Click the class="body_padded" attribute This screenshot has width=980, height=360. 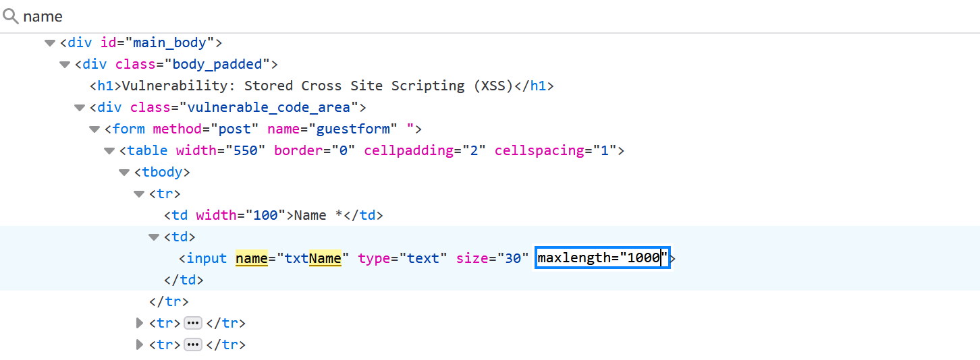[193, 64]
